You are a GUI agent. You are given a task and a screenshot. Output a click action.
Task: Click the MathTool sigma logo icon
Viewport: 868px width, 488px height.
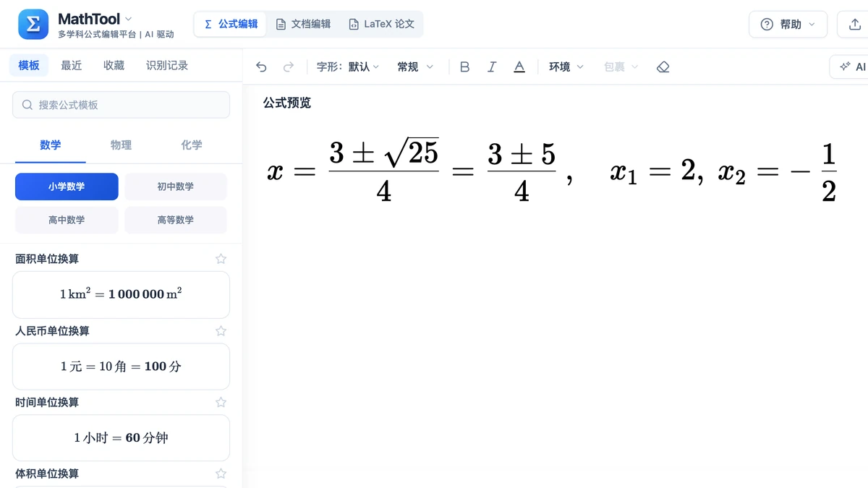point(33,25)
